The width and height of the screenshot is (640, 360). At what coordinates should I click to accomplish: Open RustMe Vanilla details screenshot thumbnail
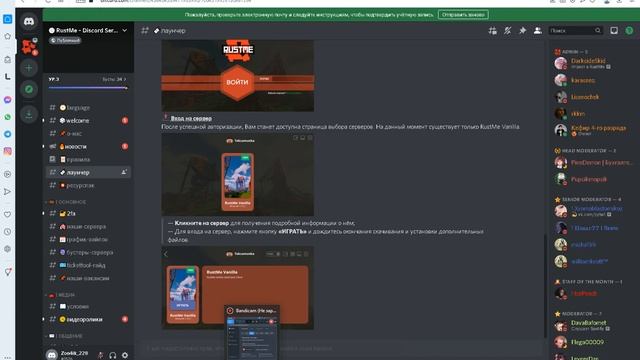(x=238, y=288)
